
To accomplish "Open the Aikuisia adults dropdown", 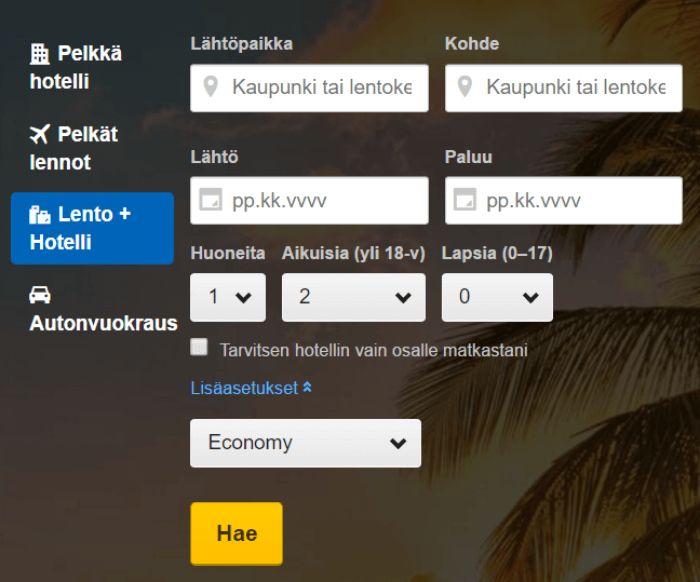I will pyautogui.click(x=347, y=297).
